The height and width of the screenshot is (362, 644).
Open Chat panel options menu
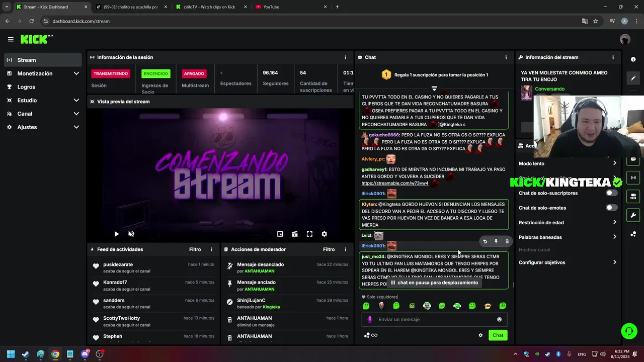coord(506,57)
